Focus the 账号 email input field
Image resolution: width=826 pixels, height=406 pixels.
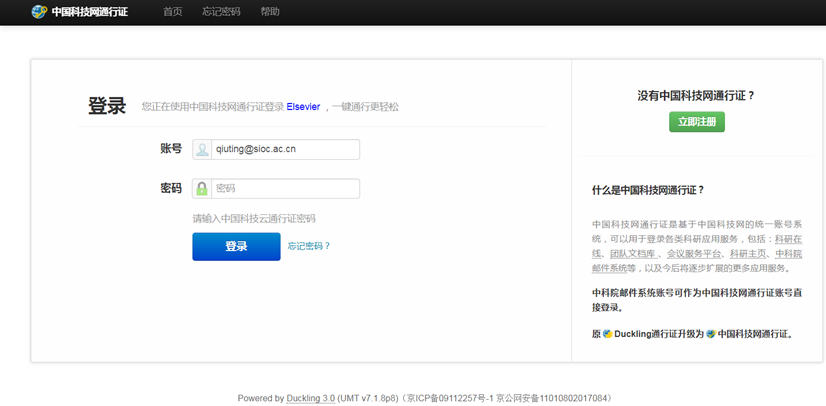tap(285, 149)
